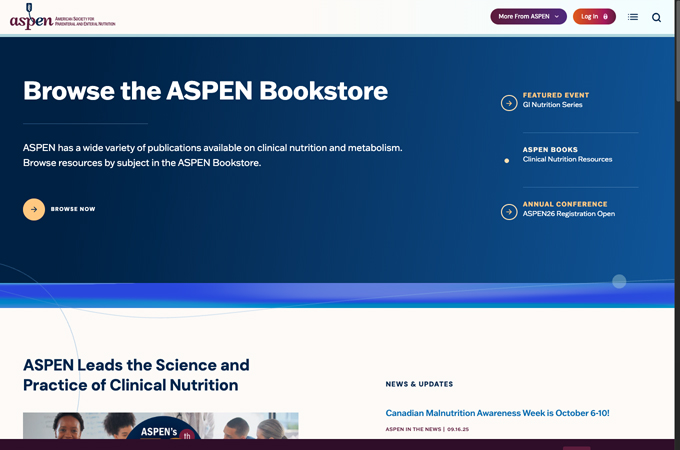680x450 pixels.
Task: Click the BROWSE NOW text link
Action: pyautogui.click(x=73, y=209)
